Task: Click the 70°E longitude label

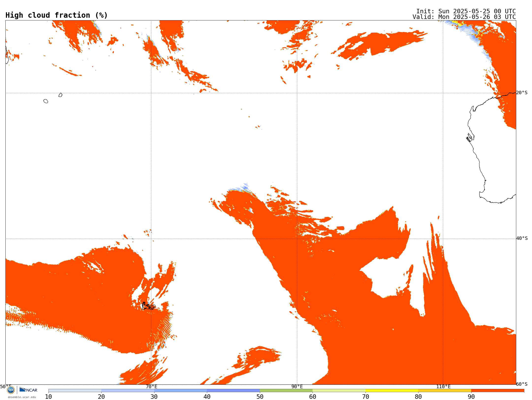Action: [x=151, y=386]
